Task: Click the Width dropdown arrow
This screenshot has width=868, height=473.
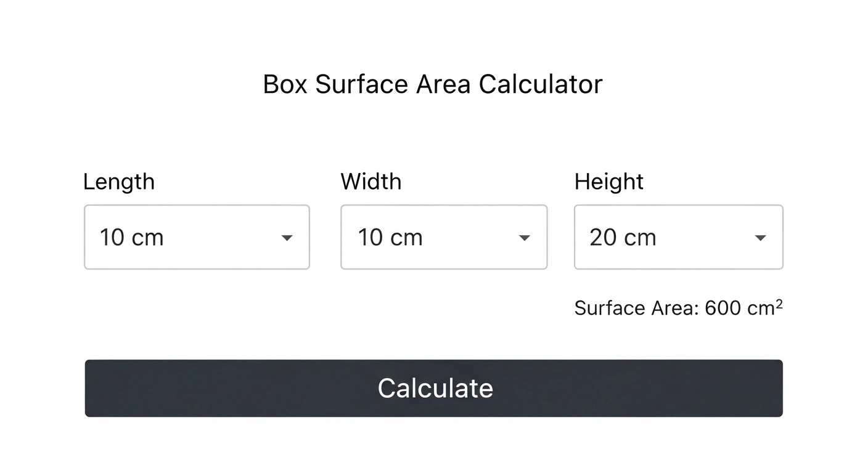Action: click(525, 237)
